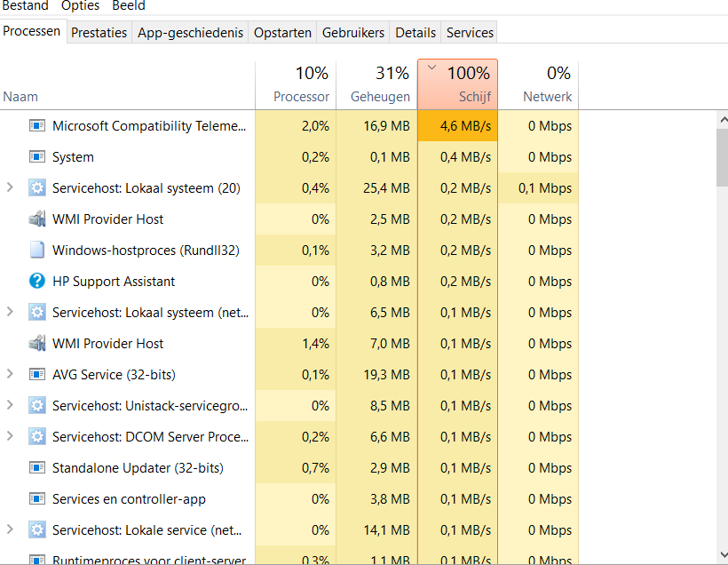Click Servicehost: Lokaal systeem (net...) gear icon
Image resolution: width=728 pixels, height=565 pixels.
[x=37, y=312]
